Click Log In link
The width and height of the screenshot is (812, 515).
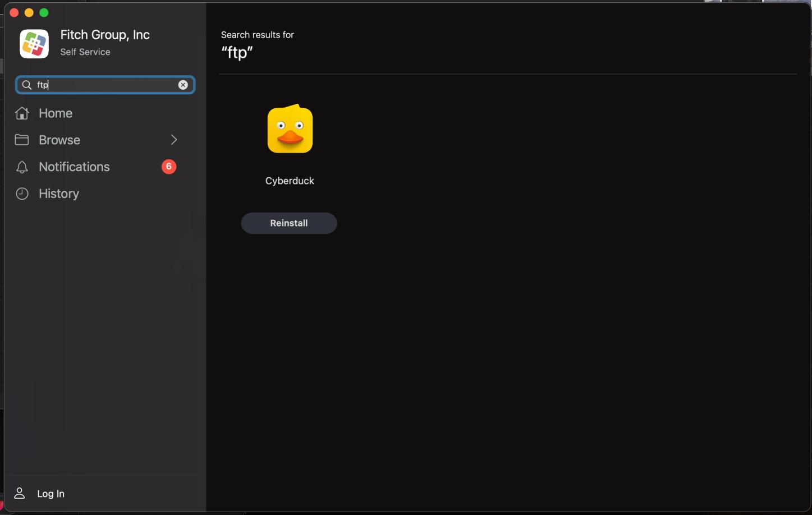[51, 494]
